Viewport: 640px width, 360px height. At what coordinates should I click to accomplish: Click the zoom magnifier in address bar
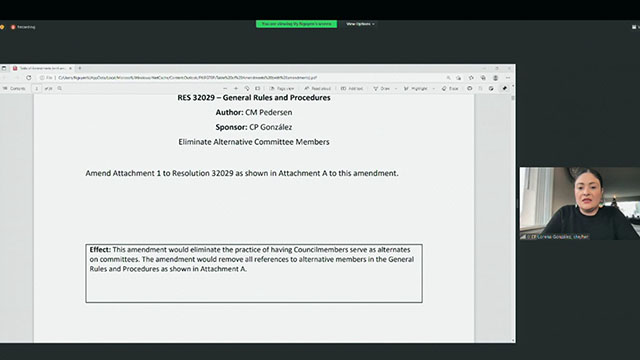pyautogui.click(x=448, y=78)
